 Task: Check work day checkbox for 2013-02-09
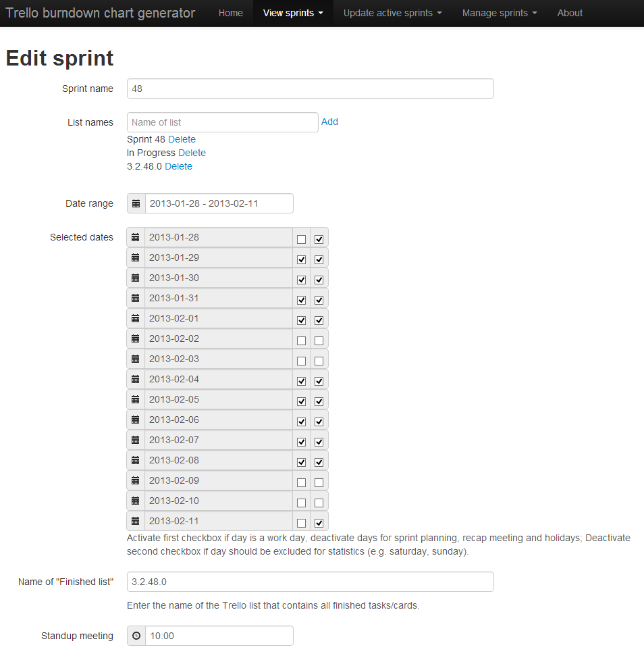click(301, 482)
